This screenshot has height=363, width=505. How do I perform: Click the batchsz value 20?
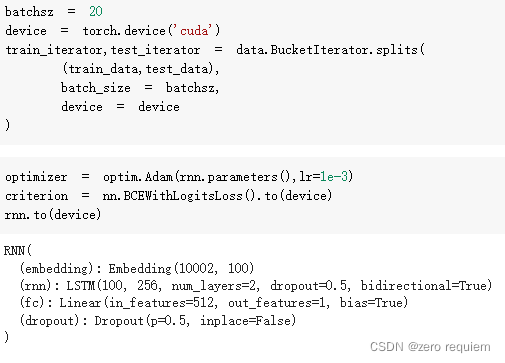pos(96,12)
